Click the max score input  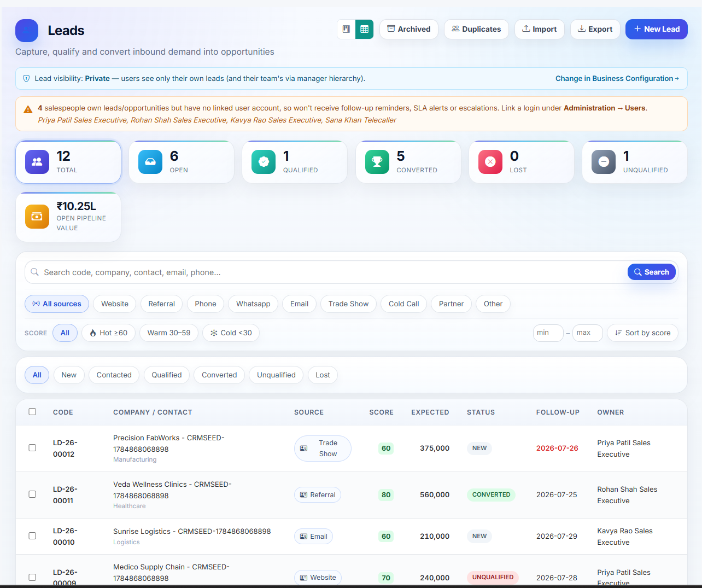click(x=588, y=333)
